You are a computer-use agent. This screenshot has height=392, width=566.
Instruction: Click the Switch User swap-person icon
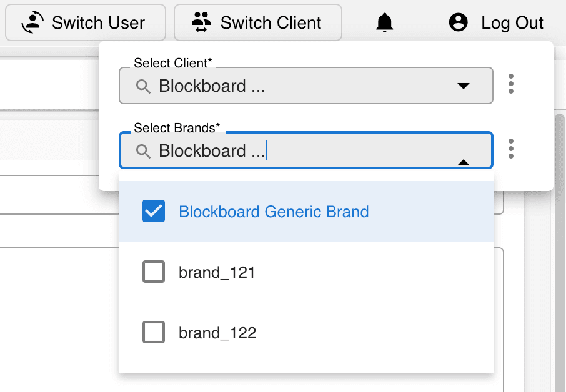point(33,22)
